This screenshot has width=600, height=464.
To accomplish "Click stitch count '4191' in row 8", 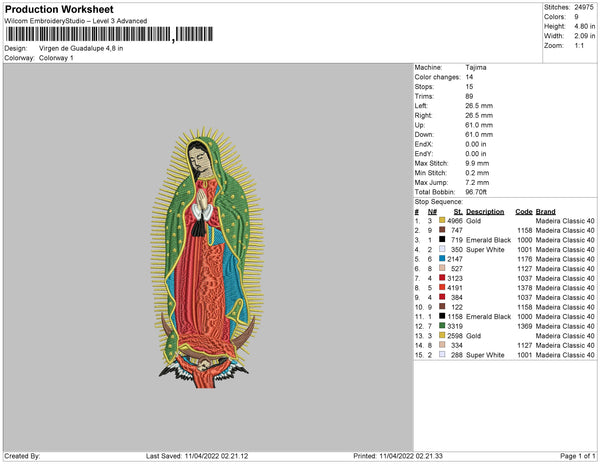I will coord(455,288).
